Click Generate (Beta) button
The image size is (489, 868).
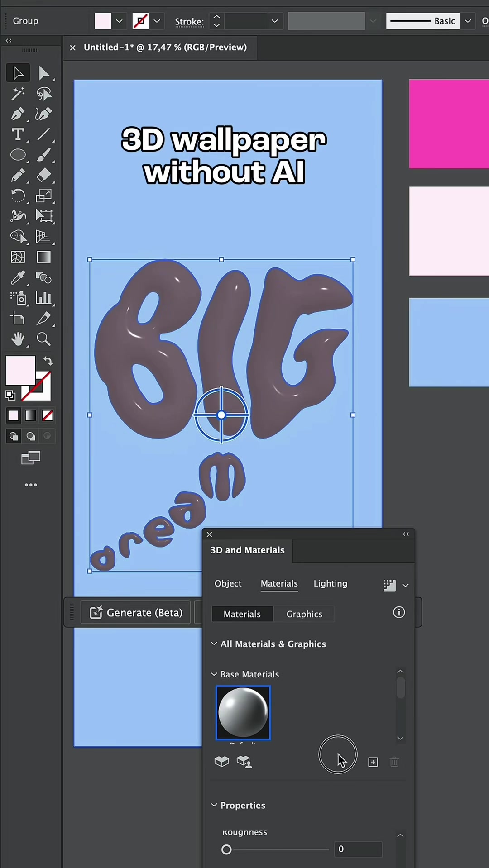point(136,612)
